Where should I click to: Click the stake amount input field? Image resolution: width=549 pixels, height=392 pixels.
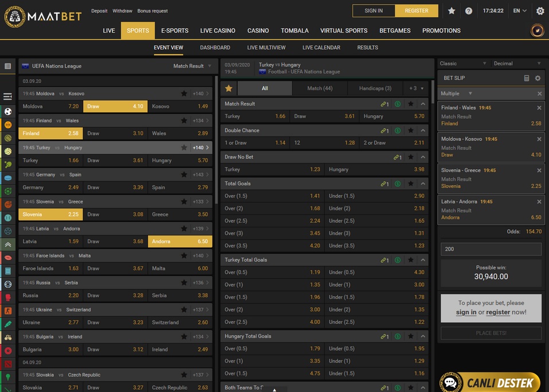click(x=491, y=249)
